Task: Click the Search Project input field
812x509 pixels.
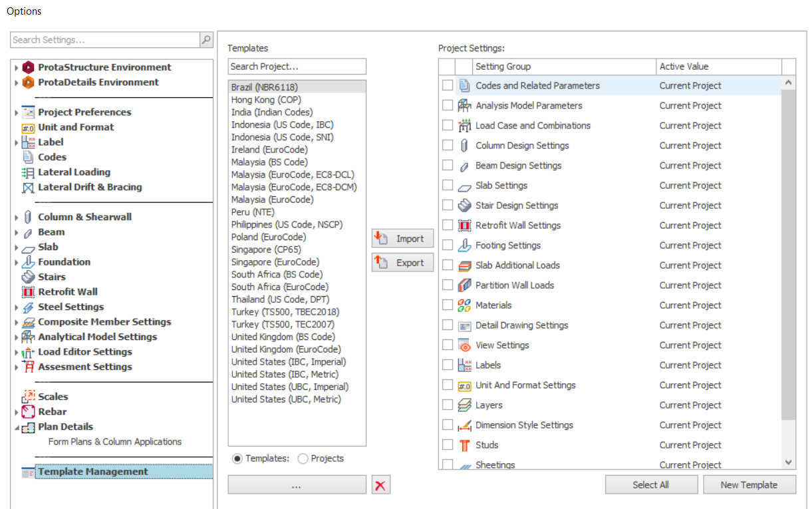Action: 297,67
